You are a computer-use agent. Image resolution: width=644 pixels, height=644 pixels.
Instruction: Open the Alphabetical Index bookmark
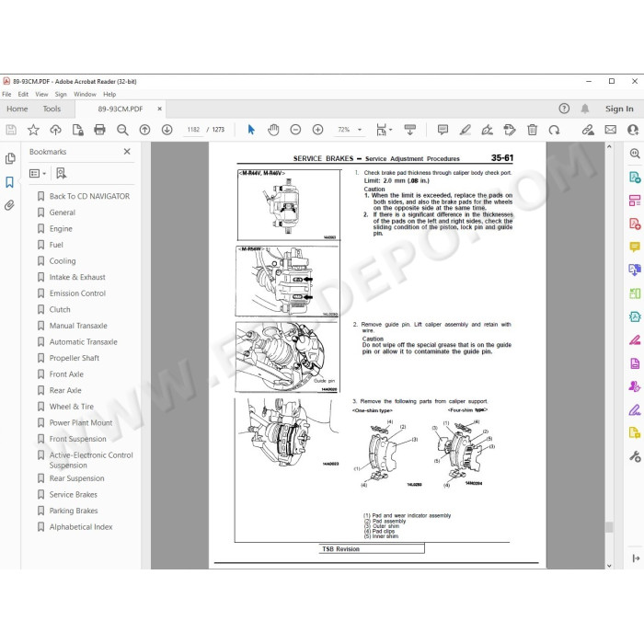[81, 527]
